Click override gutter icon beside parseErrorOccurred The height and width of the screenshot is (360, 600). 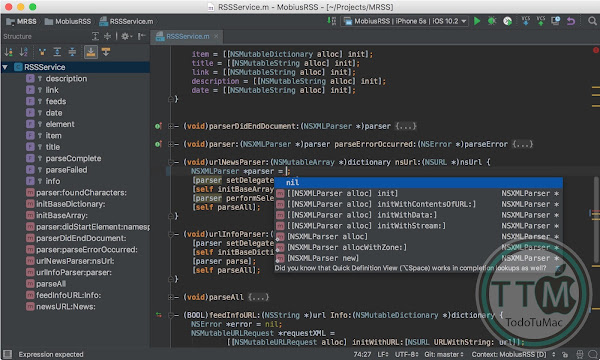point(158,144)
